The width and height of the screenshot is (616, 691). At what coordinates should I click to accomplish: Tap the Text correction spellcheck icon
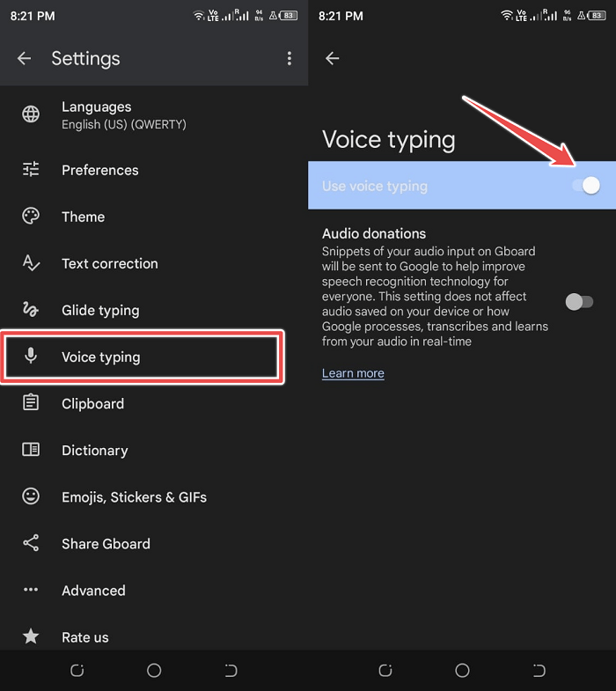[31, 263]
